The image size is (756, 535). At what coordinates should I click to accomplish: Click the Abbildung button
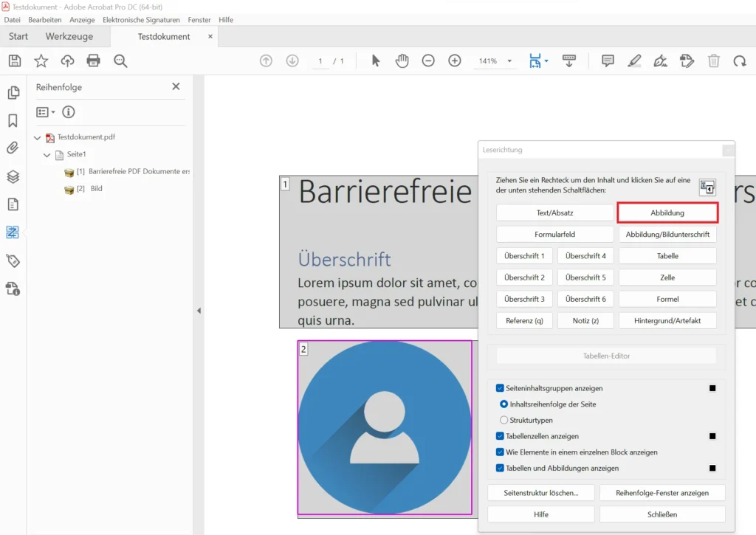point(667,213)
